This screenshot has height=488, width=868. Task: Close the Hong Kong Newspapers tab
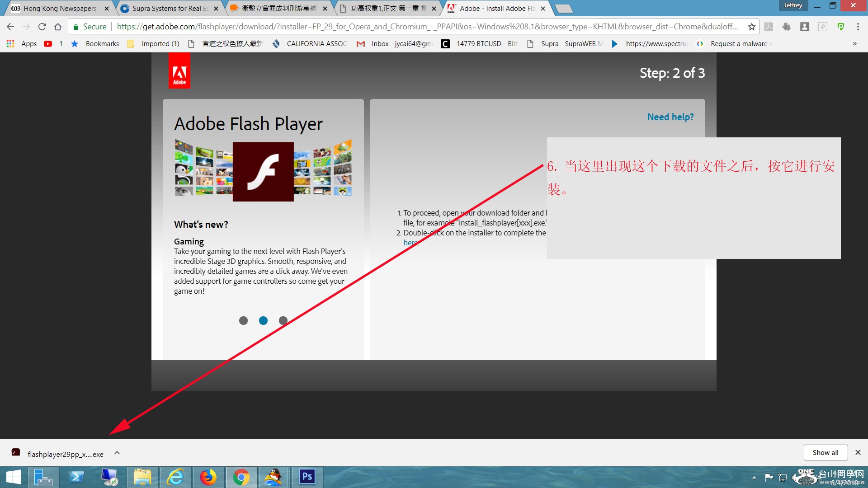107,9
